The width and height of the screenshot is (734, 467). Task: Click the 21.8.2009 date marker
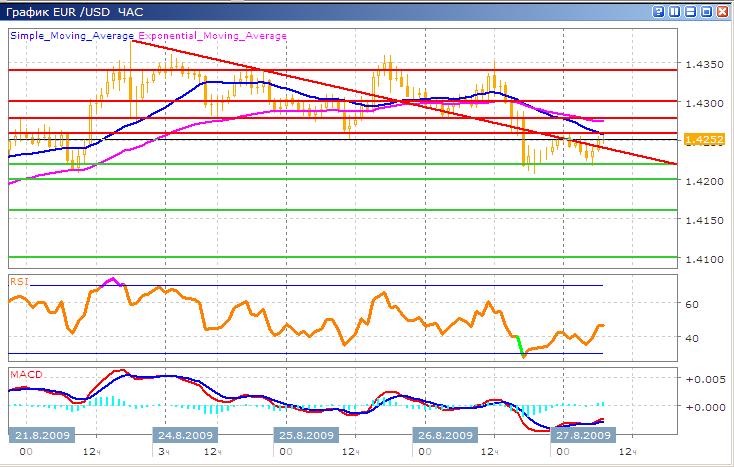pos(38,436)
